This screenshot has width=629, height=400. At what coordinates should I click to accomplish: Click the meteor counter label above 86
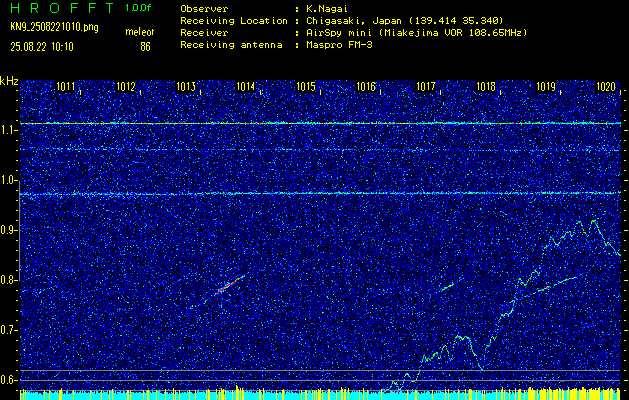coord(140,32)
